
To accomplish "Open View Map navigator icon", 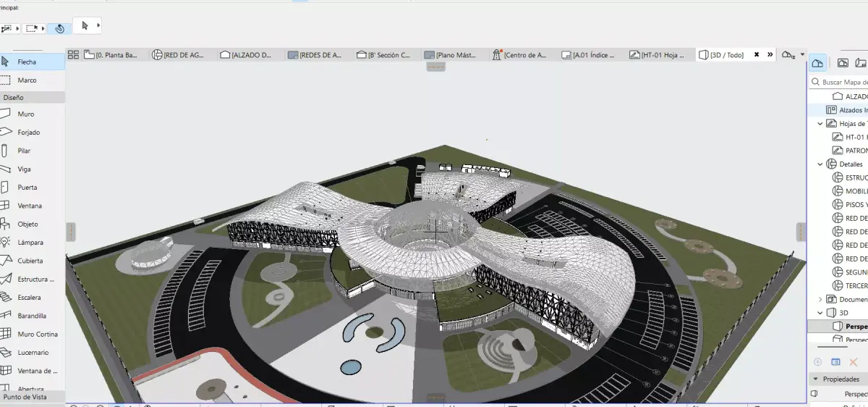I will tap(843, 63).
